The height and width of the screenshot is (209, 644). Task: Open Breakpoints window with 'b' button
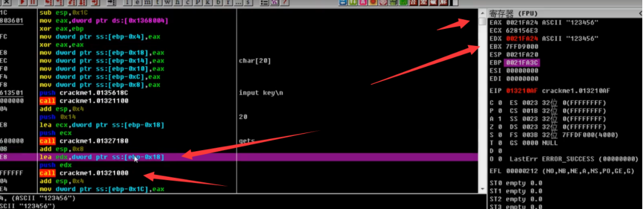click(218, 2)
